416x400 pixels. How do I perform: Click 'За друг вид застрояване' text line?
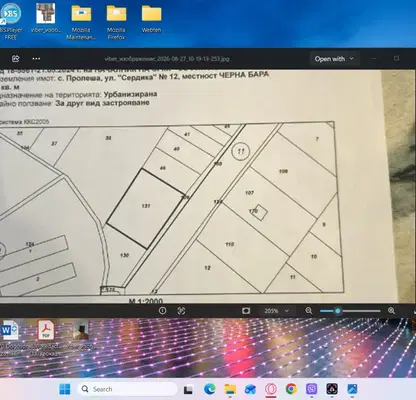point(102,103)
